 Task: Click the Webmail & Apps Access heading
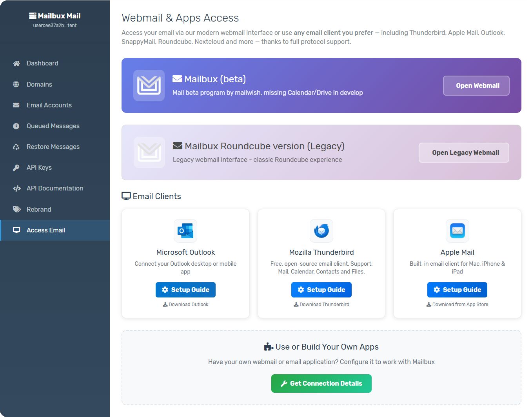coord(180,18)
